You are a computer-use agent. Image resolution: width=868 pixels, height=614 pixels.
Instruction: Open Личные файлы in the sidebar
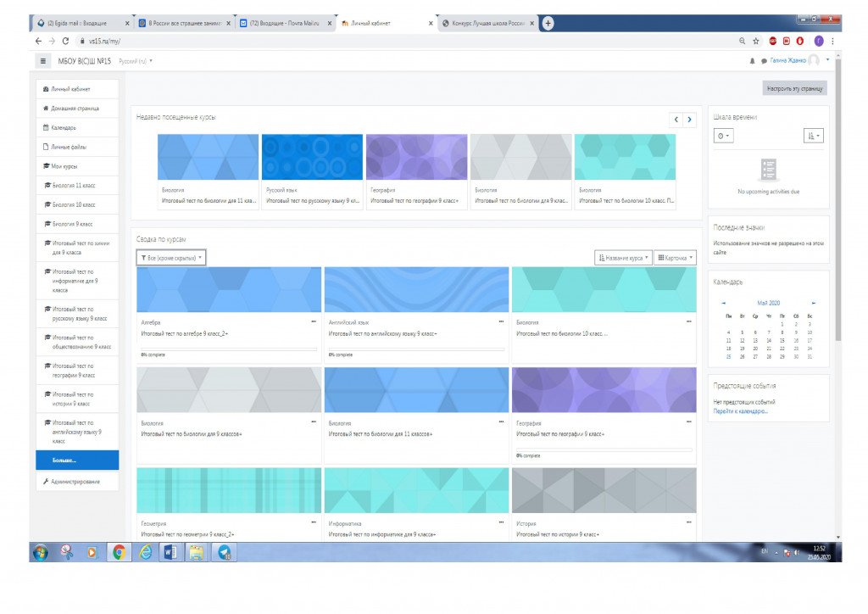click(x=77, y=148)
